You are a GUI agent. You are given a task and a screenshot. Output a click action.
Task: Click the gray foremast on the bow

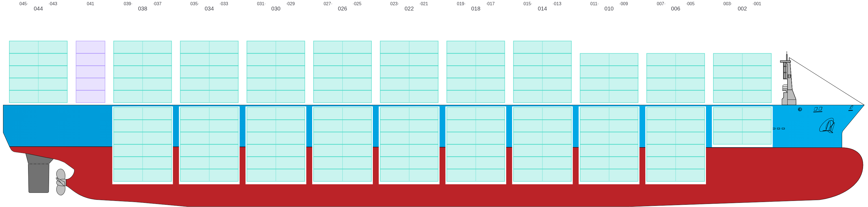click(x=789, y=84)
